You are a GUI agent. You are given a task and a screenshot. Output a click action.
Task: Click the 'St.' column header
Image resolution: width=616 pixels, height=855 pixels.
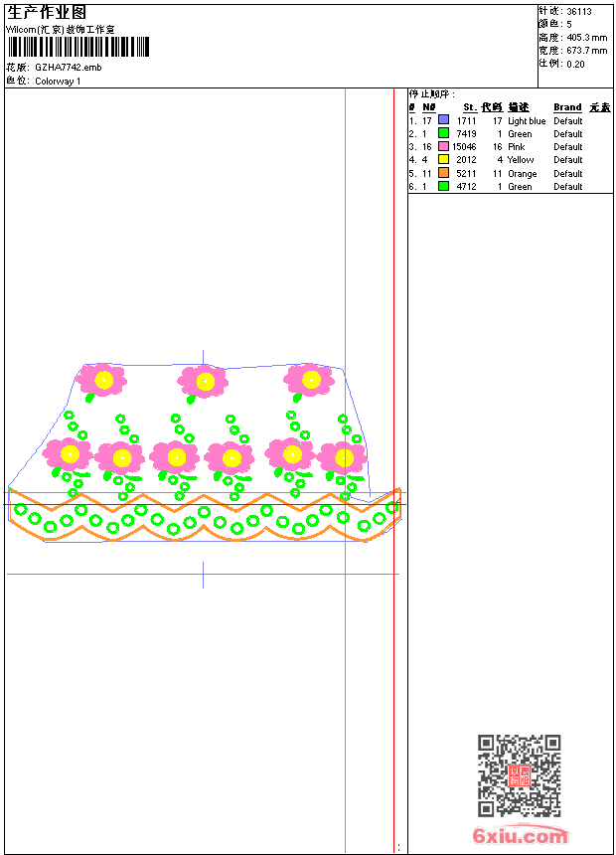[x=470, y=107]
